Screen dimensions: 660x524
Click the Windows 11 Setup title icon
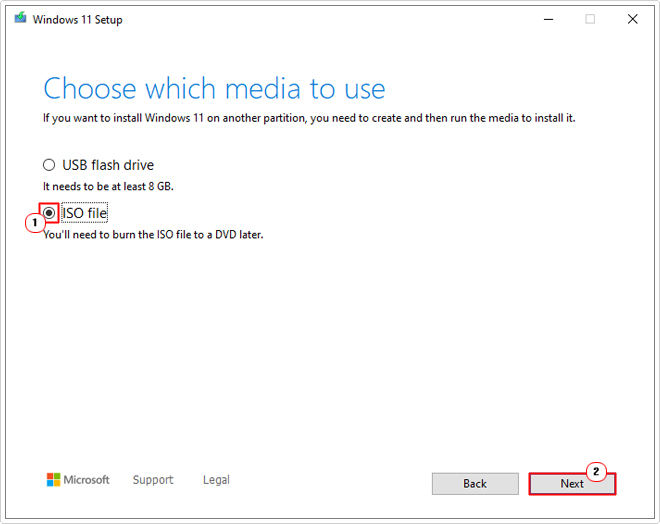click(20, 18)
